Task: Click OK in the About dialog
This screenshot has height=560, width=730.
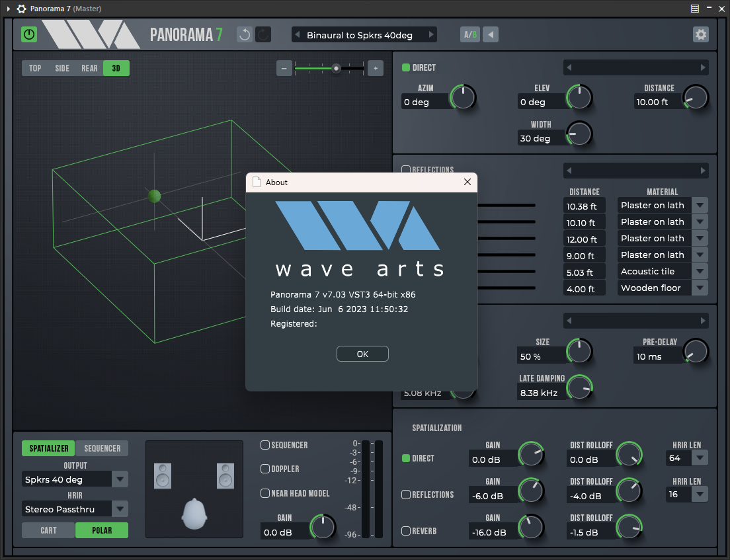Action: coord(362,354)
